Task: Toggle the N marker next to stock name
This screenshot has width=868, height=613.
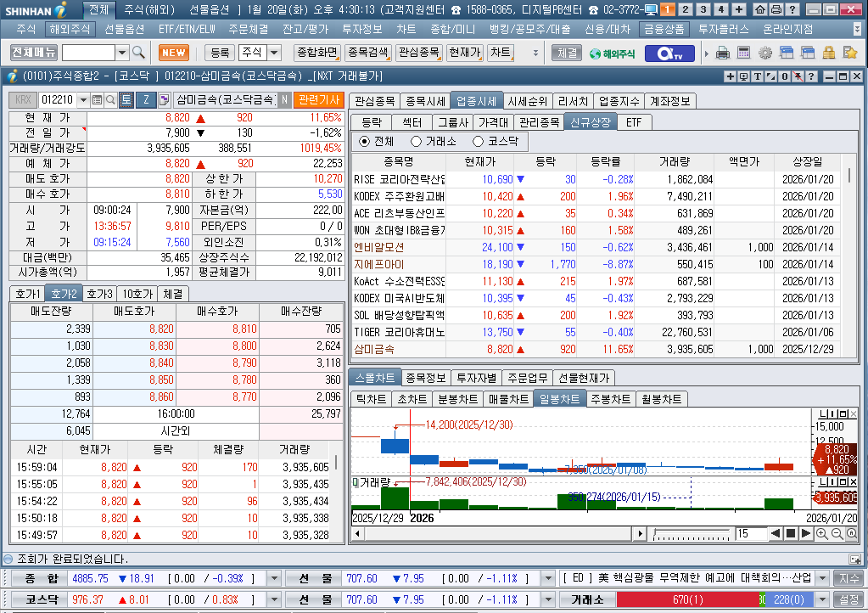Action: (x=284, y=99)
